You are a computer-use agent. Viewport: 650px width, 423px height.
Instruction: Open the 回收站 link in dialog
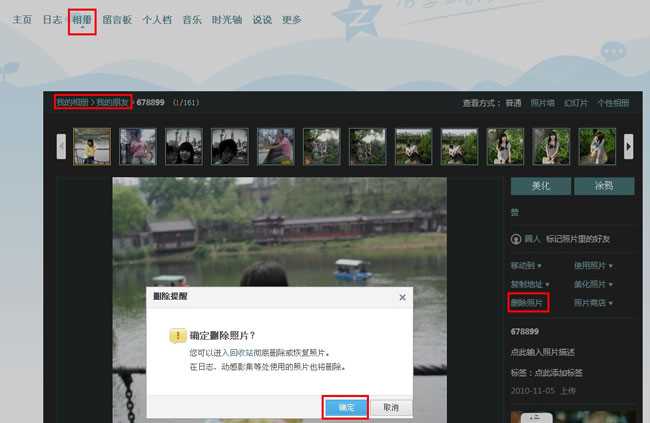coord(240,353)
